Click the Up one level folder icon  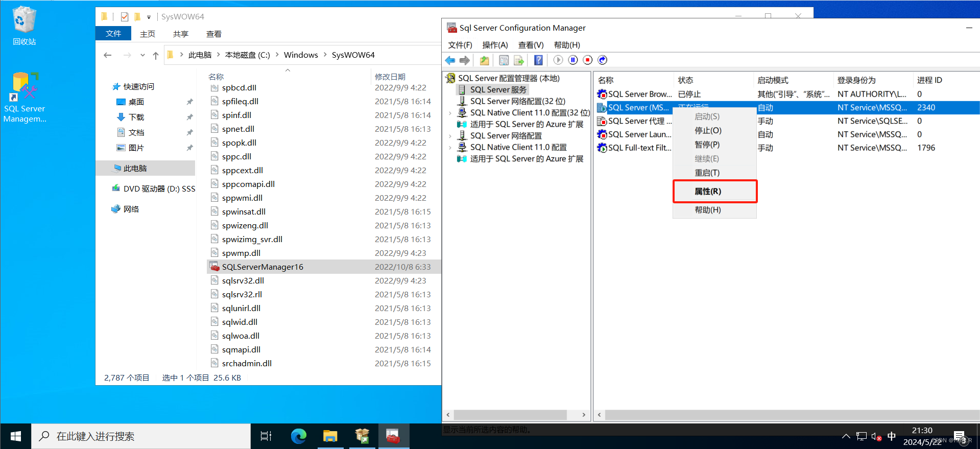484,60
